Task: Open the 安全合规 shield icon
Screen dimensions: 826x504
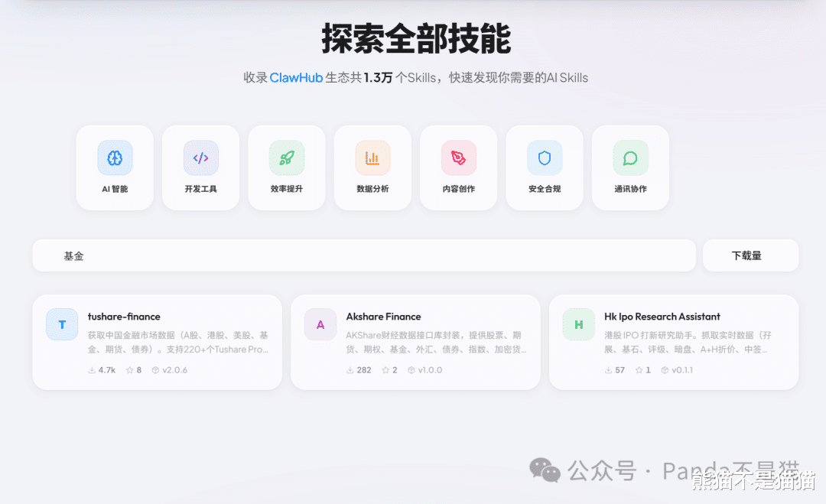Action: [545, 158]
